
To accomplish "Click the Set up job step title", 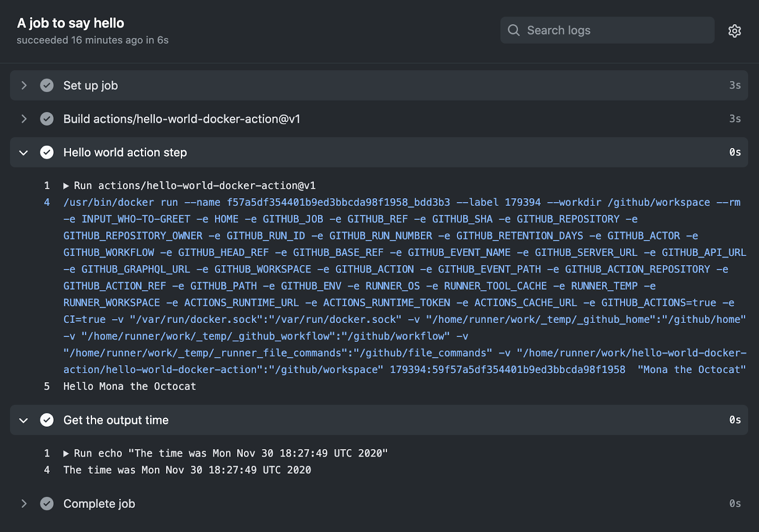I will pyautogui.click(x=91, y=85).
